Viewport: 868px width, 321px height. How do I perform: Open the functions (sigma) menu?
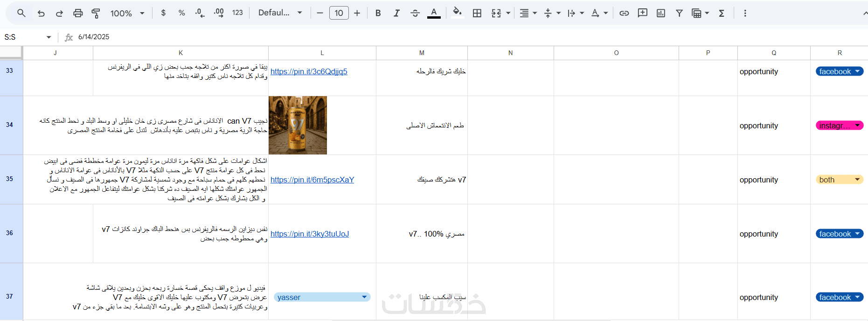coord(722,13)
